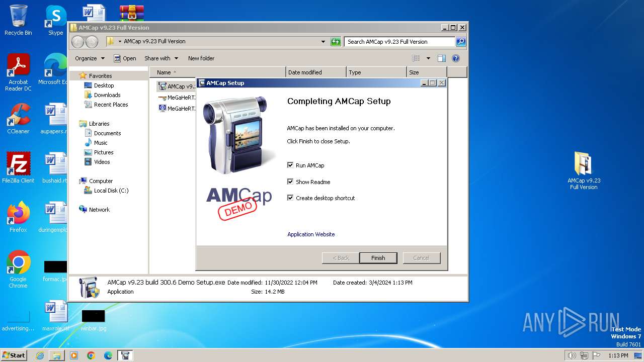Click the volume tray icon
644x362 pixels.
coord(572,355)
